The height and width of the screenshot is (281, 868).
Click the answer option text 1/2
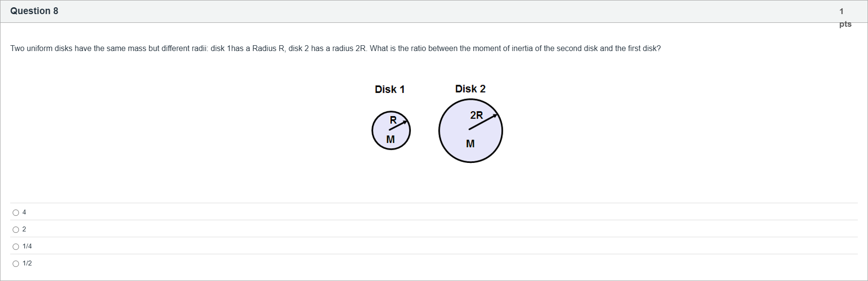[27, 263]
